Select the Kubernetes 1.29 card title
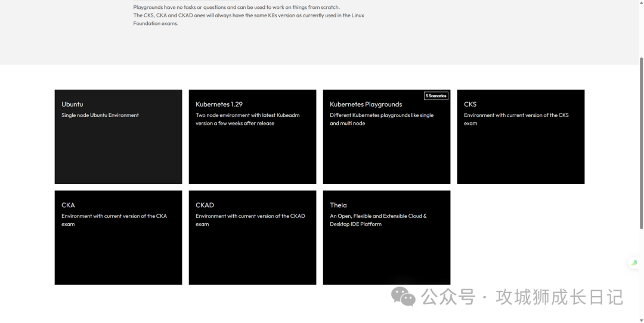The image size is (644, 323). tap(219, 104)
